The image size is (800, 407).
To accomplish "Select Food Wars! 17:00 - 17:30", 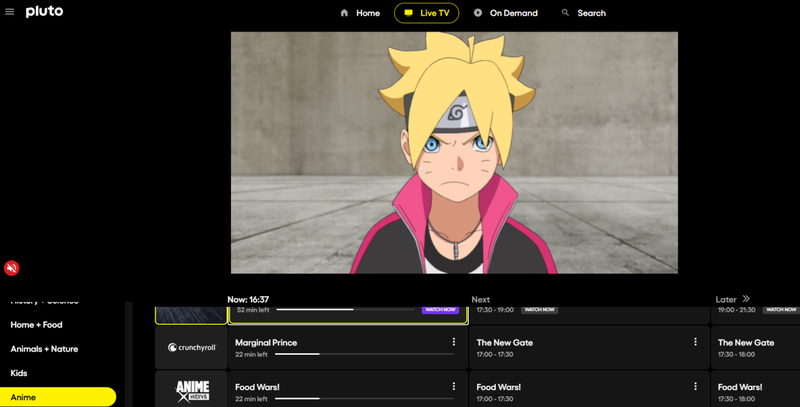I will tap(589, 390).
